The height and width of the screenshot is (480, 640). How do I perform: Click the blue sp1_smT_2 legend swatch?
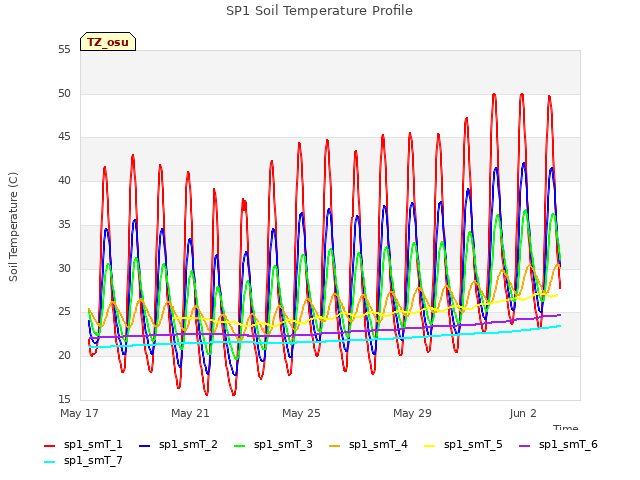(x=144, y=446)
